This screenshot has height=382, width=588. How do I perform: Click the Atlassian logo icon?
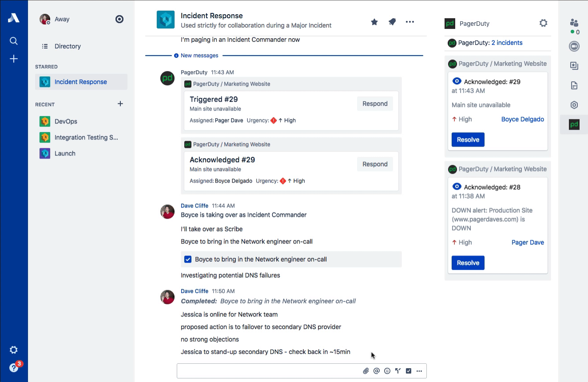pos(14,18)
